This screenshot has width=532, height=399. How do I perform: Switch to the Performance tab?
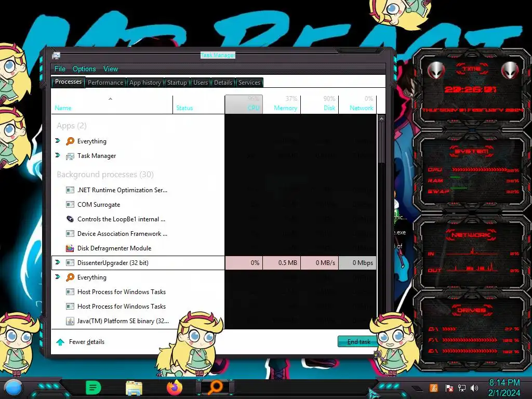click(x=105, y=83)
